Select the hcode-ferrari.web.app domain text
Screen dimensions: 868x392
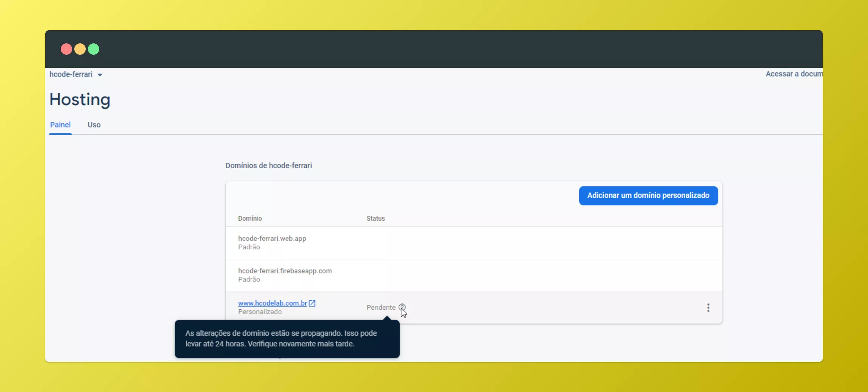pos(272,238)
